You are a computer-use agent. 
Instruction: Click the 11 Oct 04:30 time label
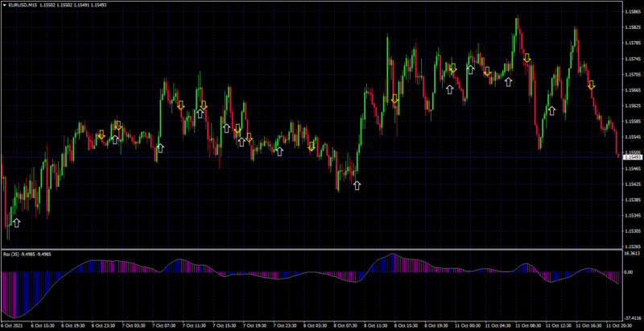pos(497,325)
